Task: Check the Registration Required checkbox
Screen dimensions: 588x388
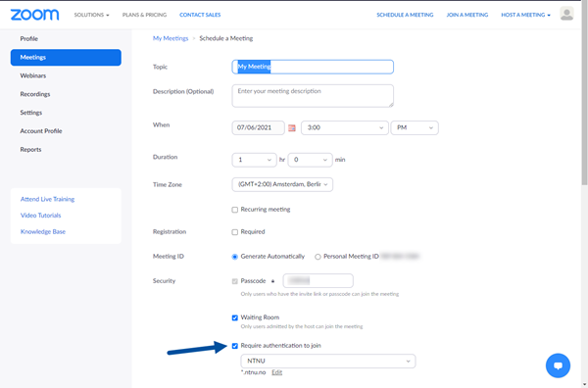Action: tap(235, 232)
